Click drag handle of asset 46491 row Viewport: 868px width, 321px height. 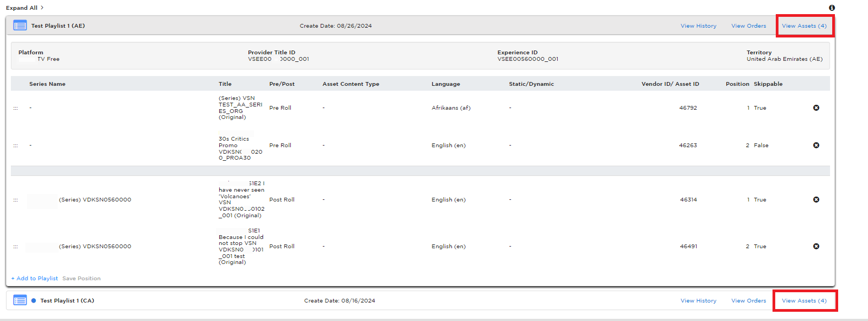pos(15,247)
